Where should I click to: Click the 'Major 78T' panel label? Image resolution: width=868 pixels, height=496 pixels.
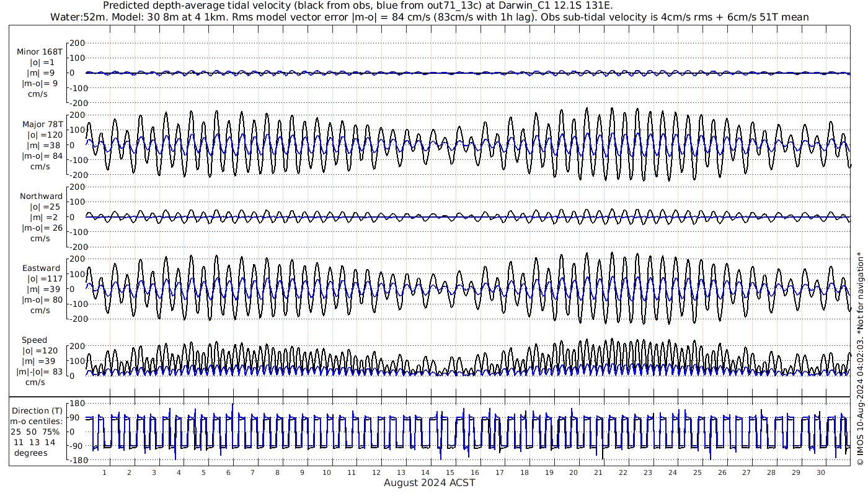tap(42, 124)
